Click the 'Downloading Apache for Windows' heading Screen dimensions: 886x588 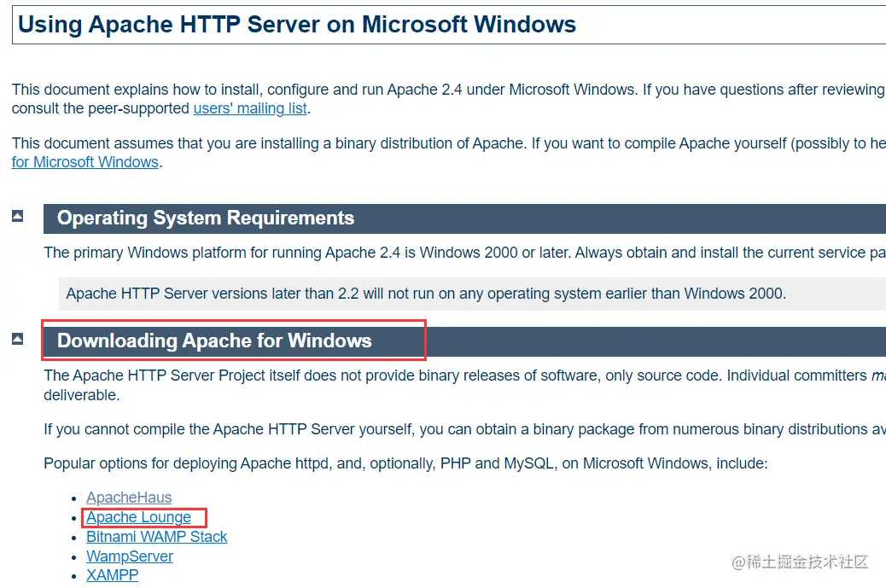coord(214,341)
